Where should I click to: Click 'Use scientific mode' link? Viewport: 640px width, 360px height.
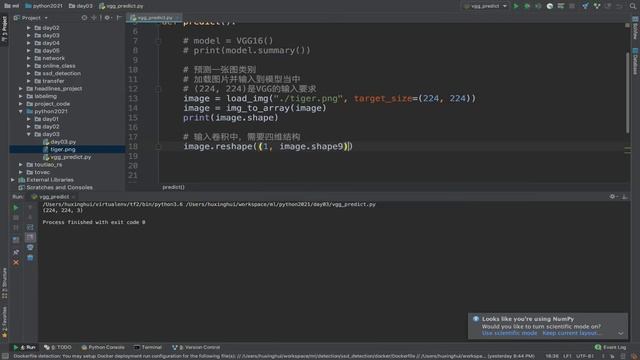(x=509, y=333)
